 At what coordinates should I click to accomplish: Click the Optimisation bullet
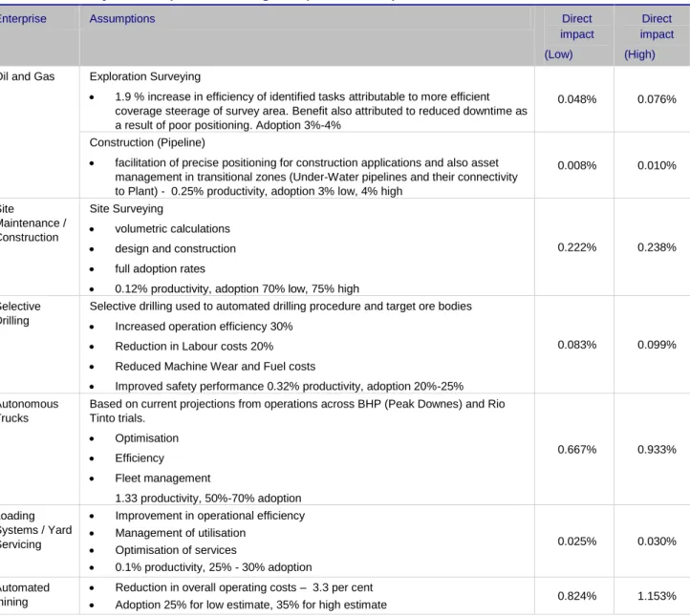coord(147,438)
